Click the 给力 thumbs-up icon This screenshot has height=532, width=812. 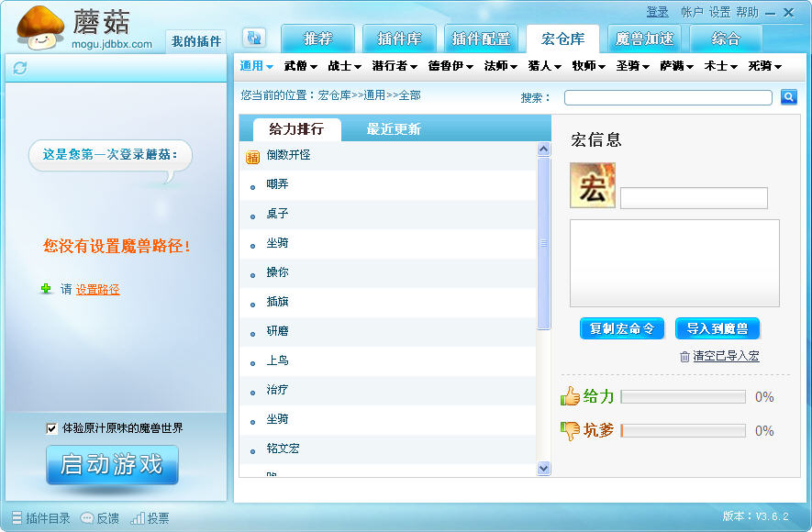point(571,396)
